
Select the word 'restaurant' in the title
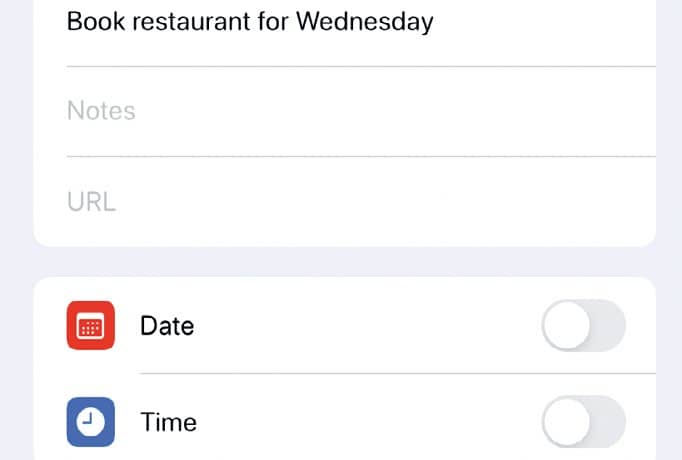191,21
